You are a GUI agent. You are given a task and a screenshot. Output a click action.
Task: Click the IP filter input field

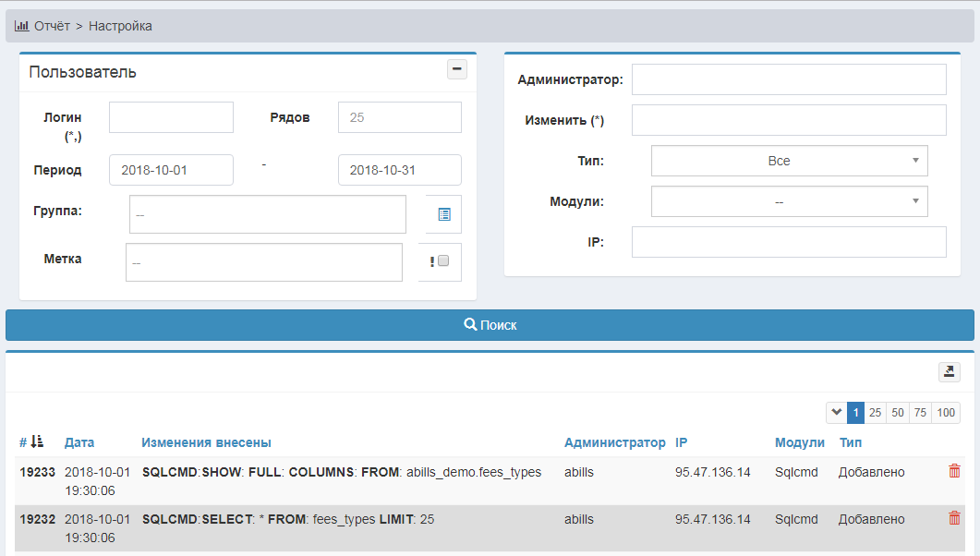coord(789,242)
